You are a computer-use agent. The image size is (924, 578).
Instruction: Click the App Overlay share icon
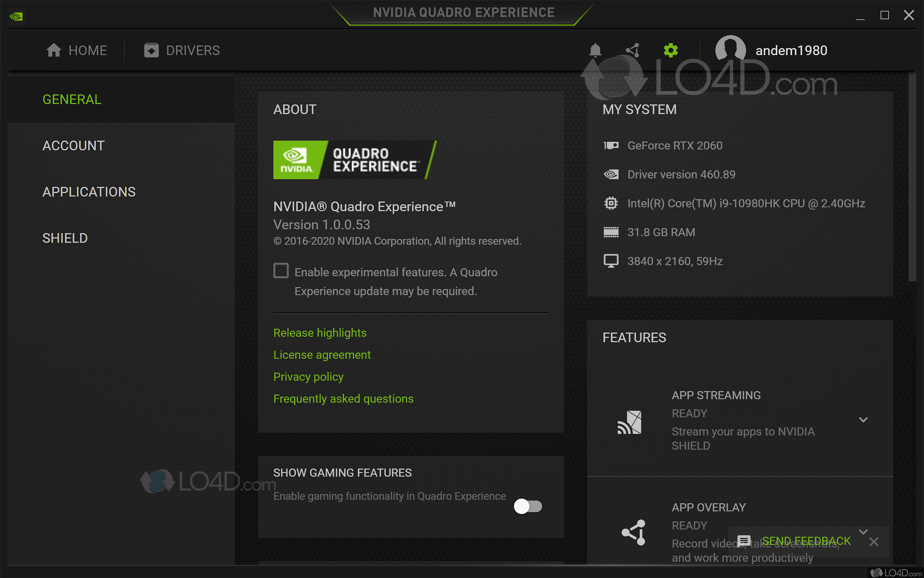pyautogui.click(x=634, y=533)
